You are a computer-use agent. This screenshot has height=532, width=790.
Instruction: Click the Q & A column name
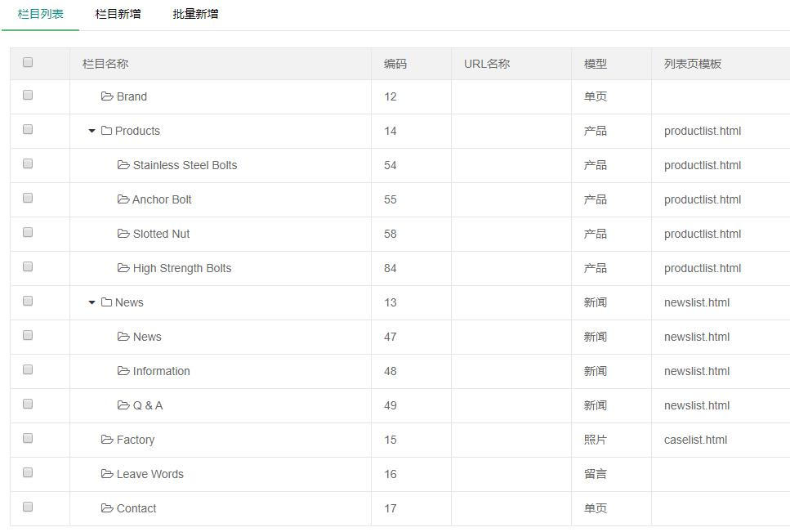pos(148,405)
